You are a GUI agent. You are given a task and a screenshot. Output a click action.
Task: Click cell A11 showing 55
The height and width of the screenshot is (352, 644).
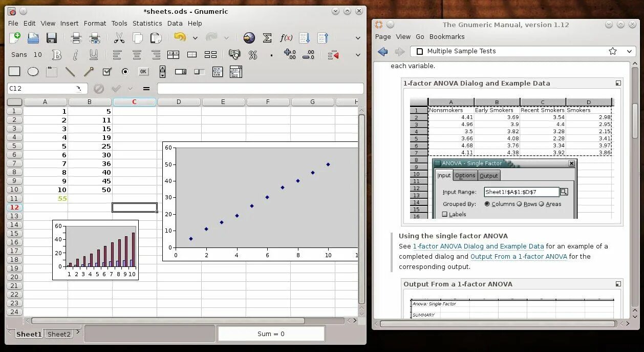[45, 198]
